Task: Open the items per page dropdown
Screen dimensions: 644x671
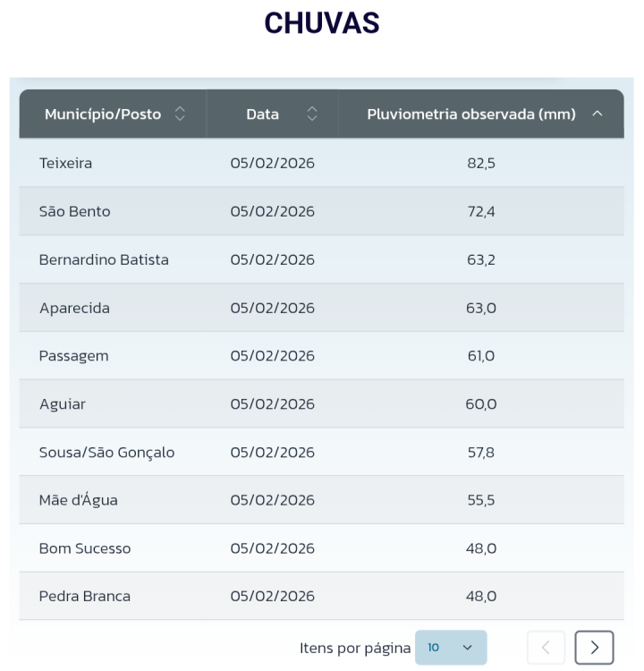Action: point(451,648)
